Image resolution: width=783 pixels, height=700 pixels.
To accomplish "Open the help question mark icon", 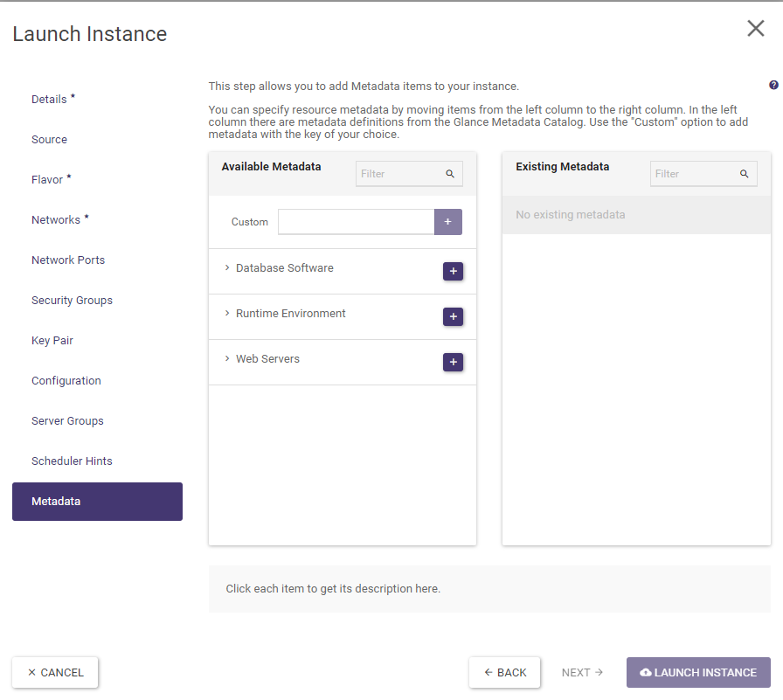I will click(773, 86).
